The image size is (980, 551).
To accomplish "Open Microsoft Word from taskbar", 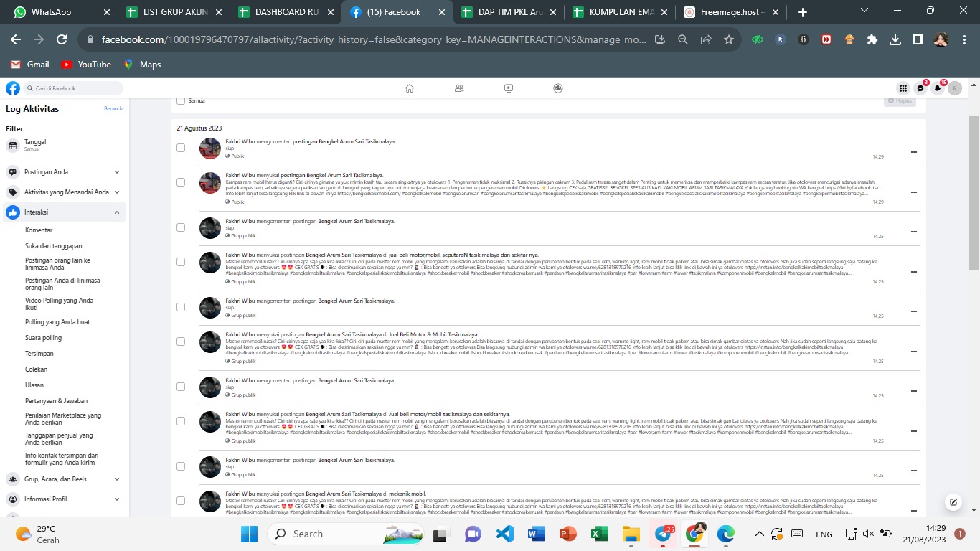I will 537,534.
